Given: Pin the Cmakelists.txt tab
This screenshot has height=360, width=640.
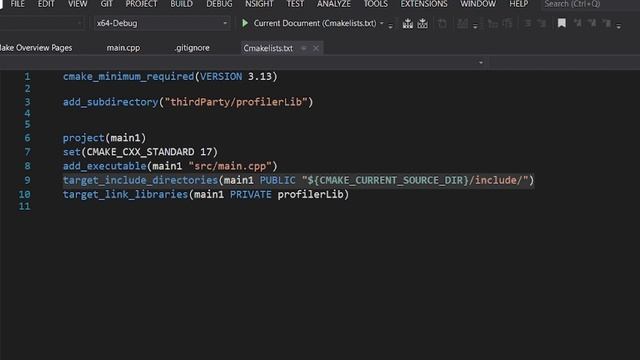Looking at the screenshot, I should pos(304,48).
